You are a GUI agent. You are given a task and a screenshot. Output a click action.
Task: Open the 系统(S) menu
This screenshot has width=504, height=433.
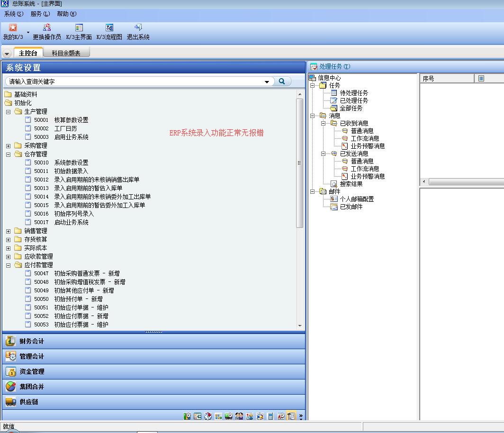click(14, 14)
